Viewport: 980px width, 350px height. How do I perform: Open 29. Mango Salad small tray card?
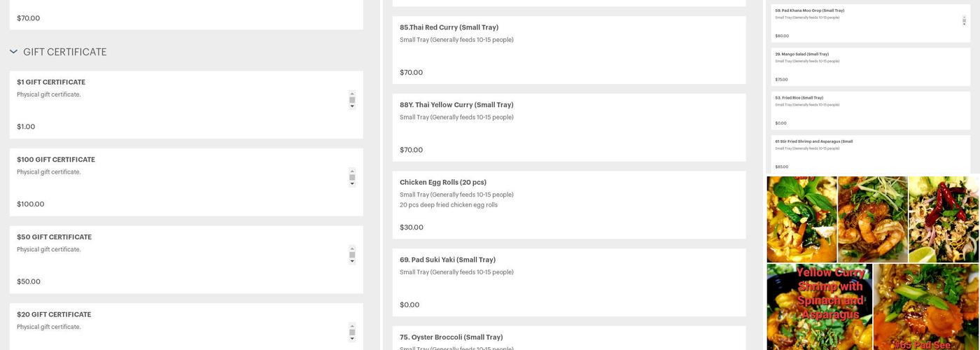(870, 66)
